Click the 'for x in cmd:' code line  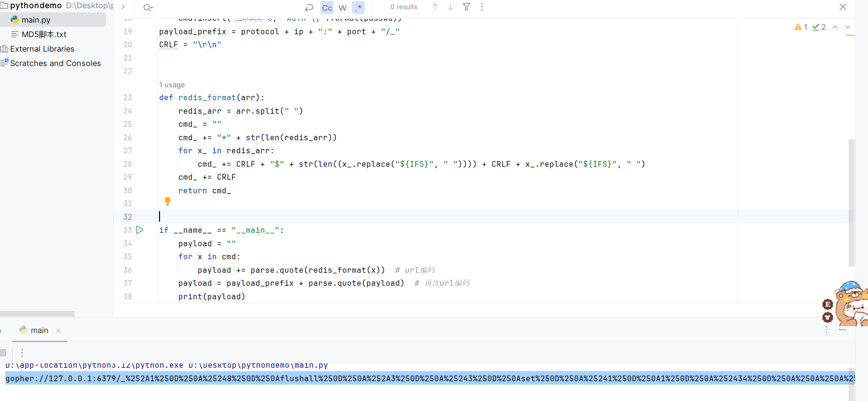coord(209,256)
